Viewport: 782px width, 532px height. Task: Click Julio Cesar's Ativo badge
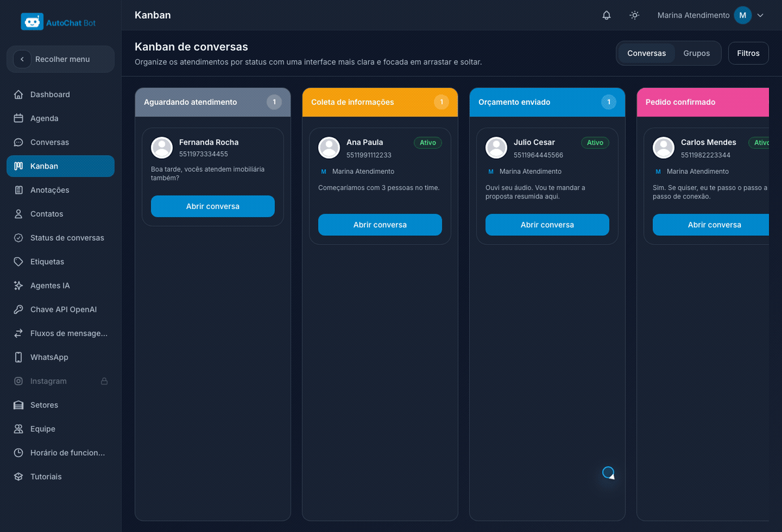click(595, 143)
